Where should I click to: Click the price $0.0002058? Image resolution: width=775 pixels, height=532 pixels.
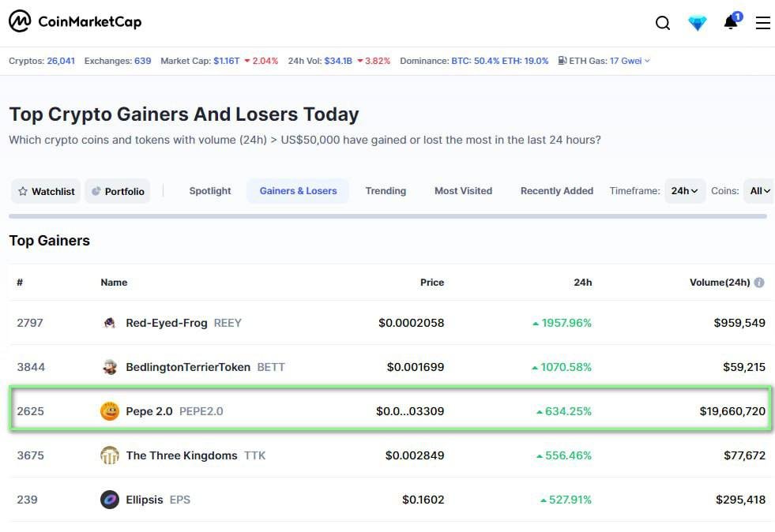(x=412, y=323)
